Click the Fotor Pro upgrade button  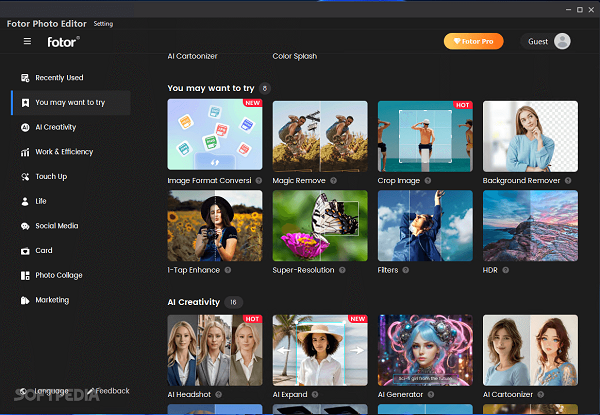point(473,41)
